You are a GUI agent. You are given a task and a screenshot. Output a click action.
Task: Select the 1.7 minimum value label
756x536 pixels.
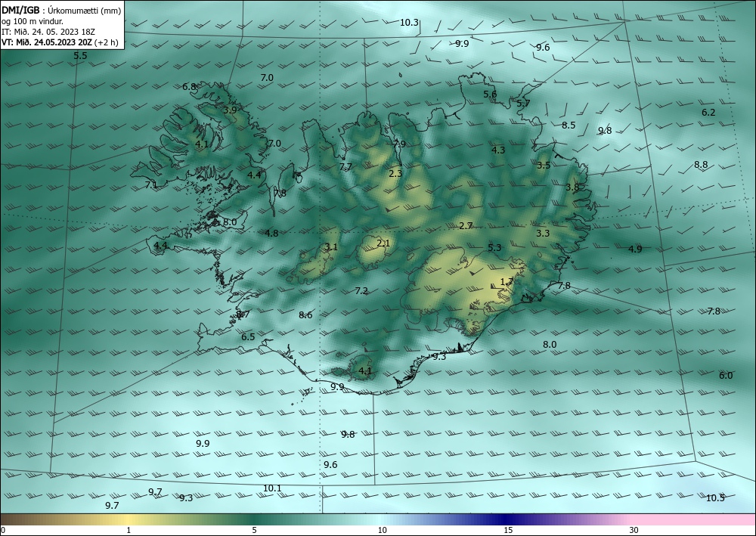point(507,282)
